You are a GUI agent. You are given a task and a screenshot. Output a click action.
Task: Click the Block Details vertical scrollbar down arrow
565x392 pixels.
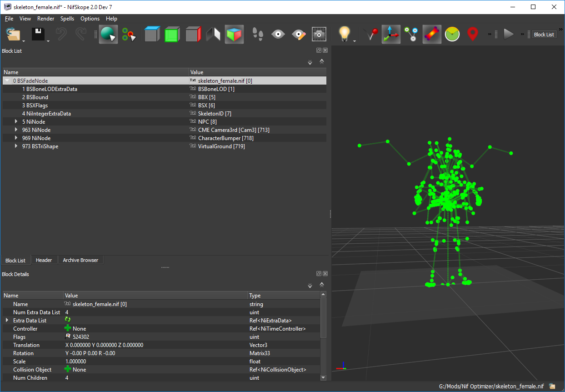pyautogui.click(x=323, y=377)
